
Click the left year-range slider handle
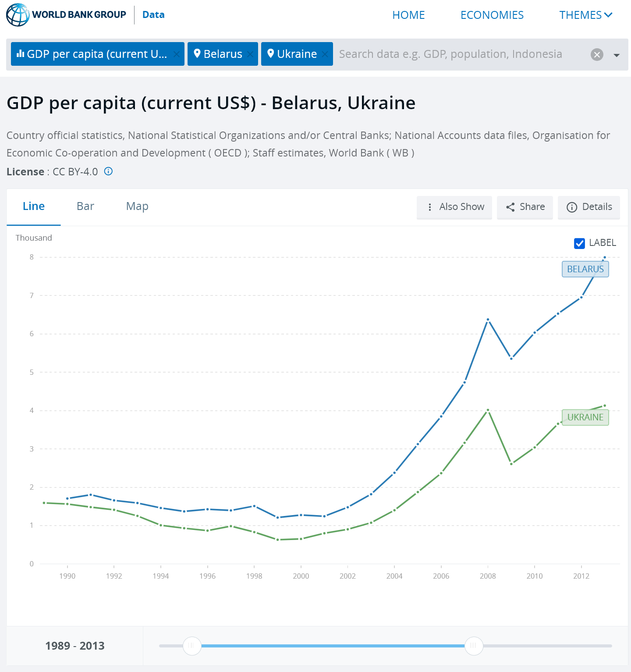[x=191, y=646]
